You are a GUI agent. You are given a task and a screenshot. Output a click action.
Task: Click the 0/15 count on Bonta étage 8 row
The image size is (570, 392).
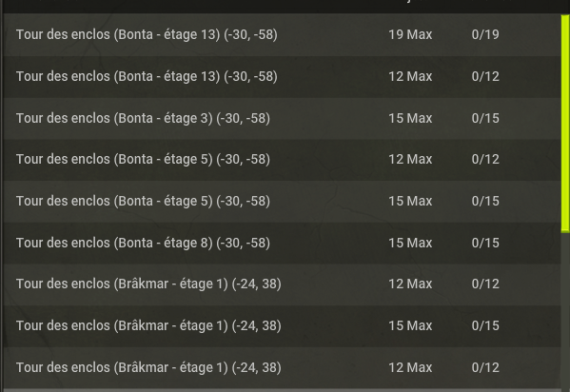point(485,243)
